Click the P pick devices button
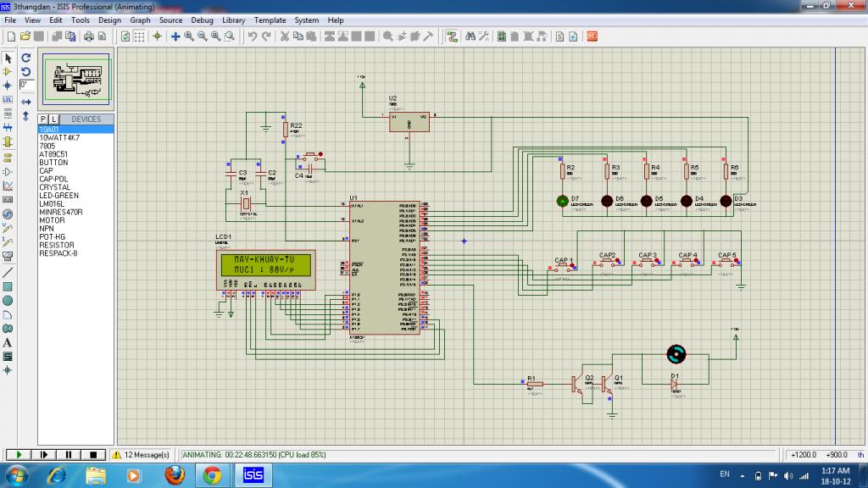This screenshot has width=868, height=488. [44, 119]
